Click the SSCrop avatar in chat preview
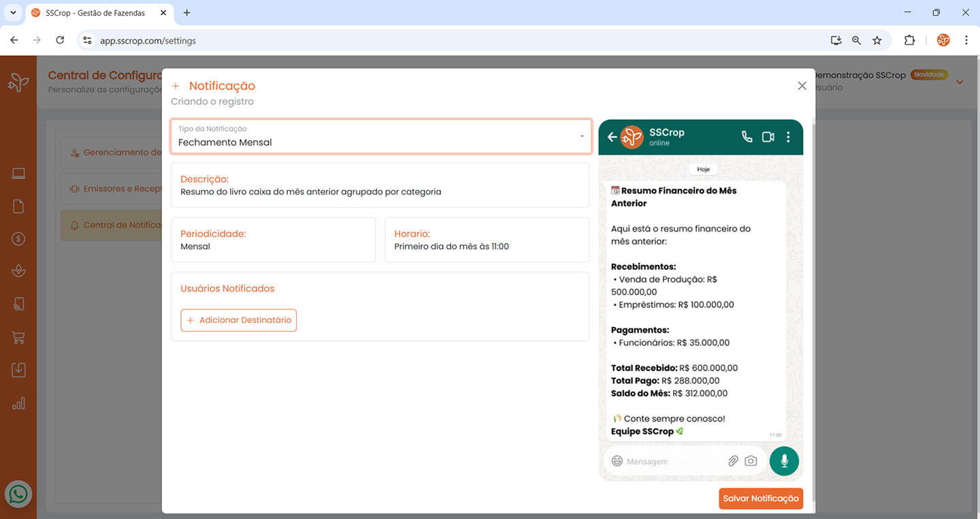 click(632, 137)
